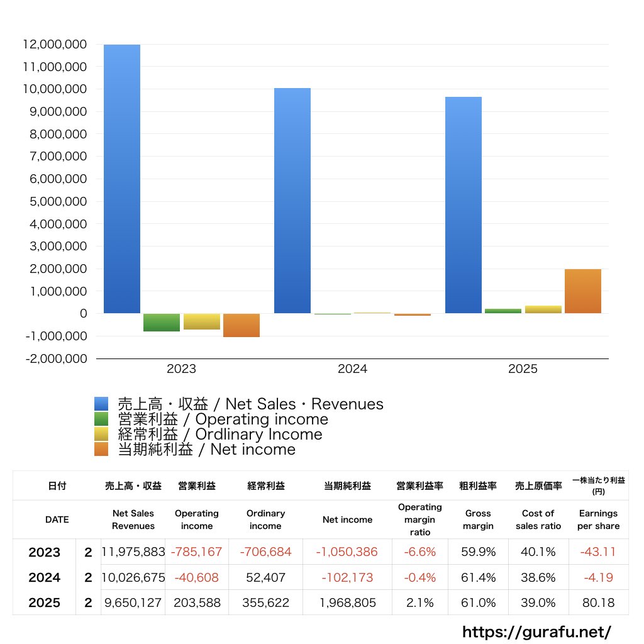Click the orange 2023 negative Net income bar
The width and height of the screenshot is (644, 644).
tap(241, 325)
